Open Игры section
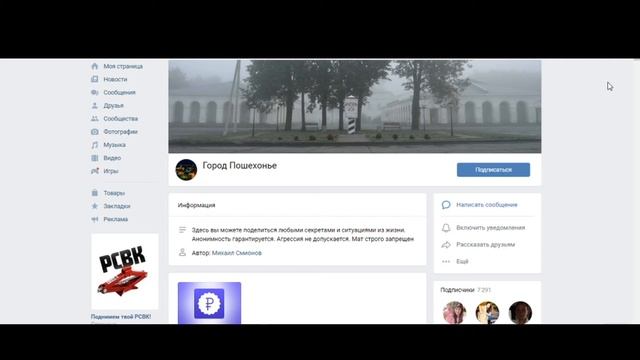 tap(111, 171)
